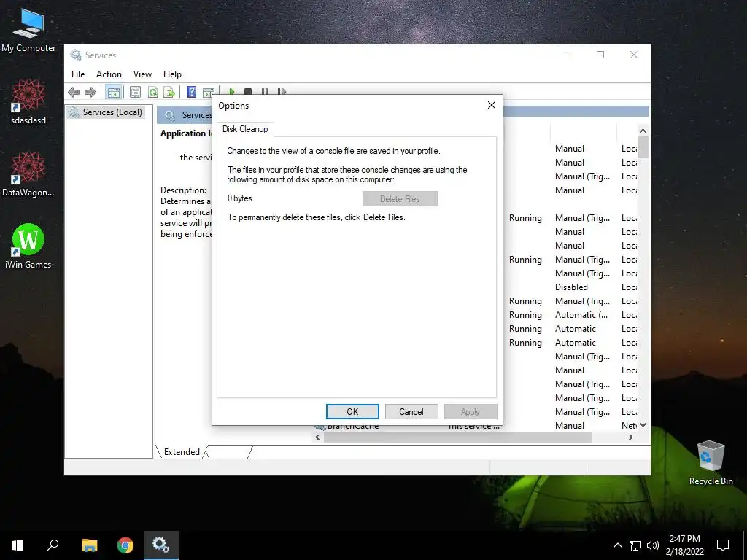Open the Action Center notification icon
The width and height of the screenshot is (747, 560).
click(723, 545)
